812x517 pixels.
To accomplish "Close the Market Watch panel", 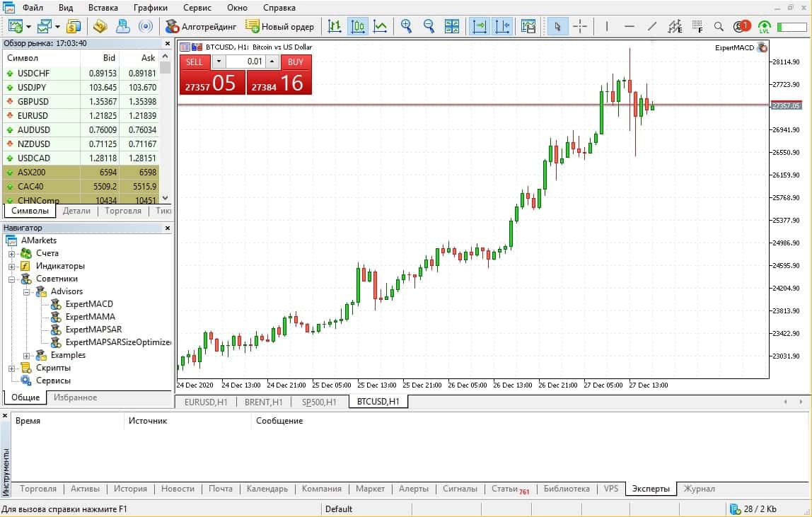I will [x=167, y=44].
